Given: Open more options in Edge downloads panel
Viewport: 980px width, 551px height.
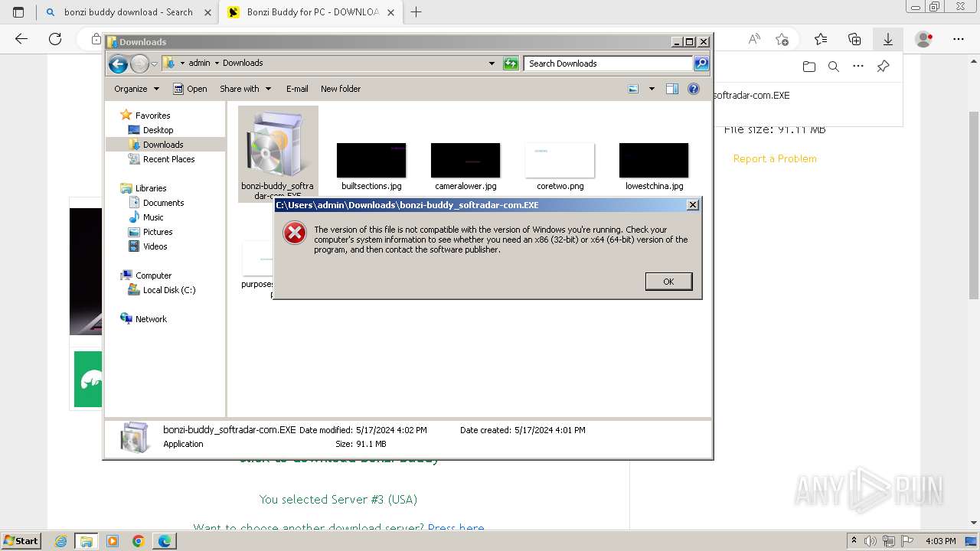Looking at the screenshot, I should [858, 67].
